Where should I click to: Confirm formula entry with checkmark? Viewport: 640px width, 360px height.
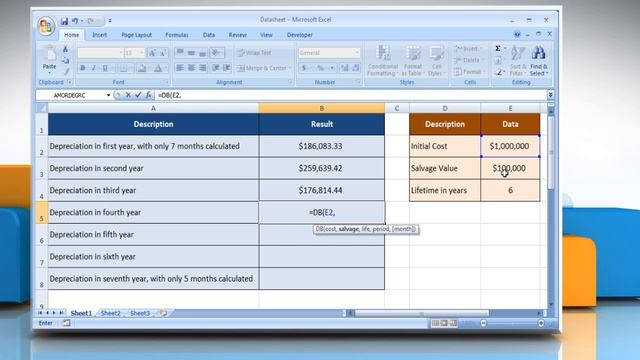(138, 95)
